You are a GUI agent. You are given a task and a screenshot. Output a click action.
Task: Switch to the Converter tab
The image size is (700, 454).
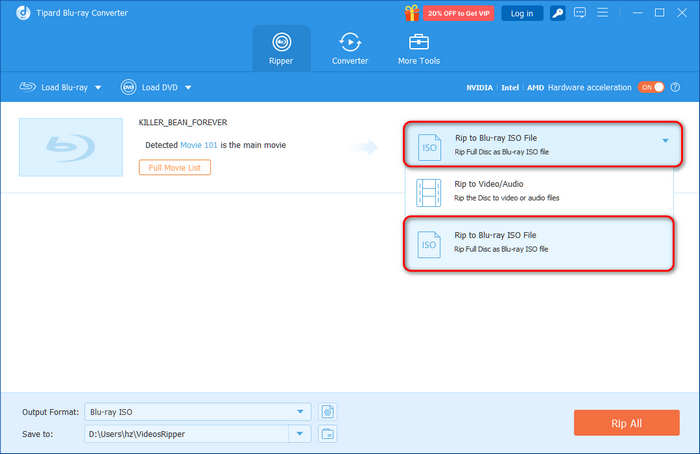pos(350,49)
